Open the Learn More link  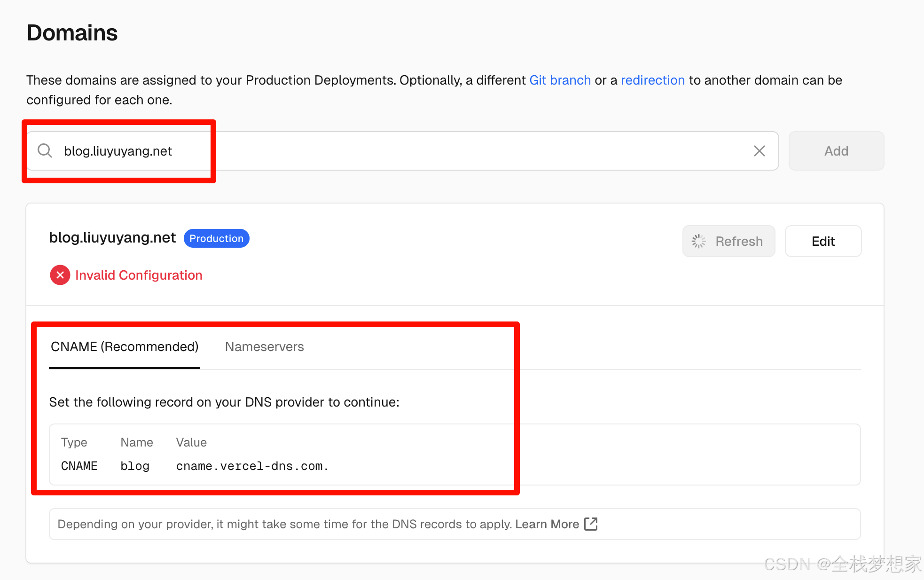pyautogui.click(x=547, y=524)
